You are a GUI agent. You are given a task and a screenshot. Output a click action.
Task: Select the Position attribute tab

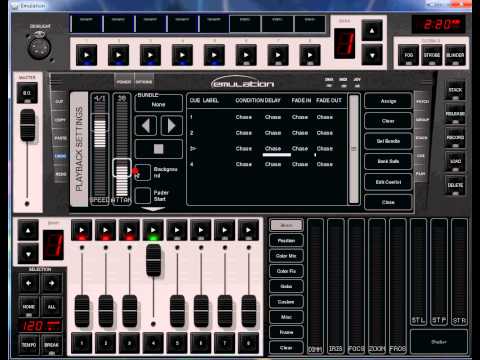286,241
